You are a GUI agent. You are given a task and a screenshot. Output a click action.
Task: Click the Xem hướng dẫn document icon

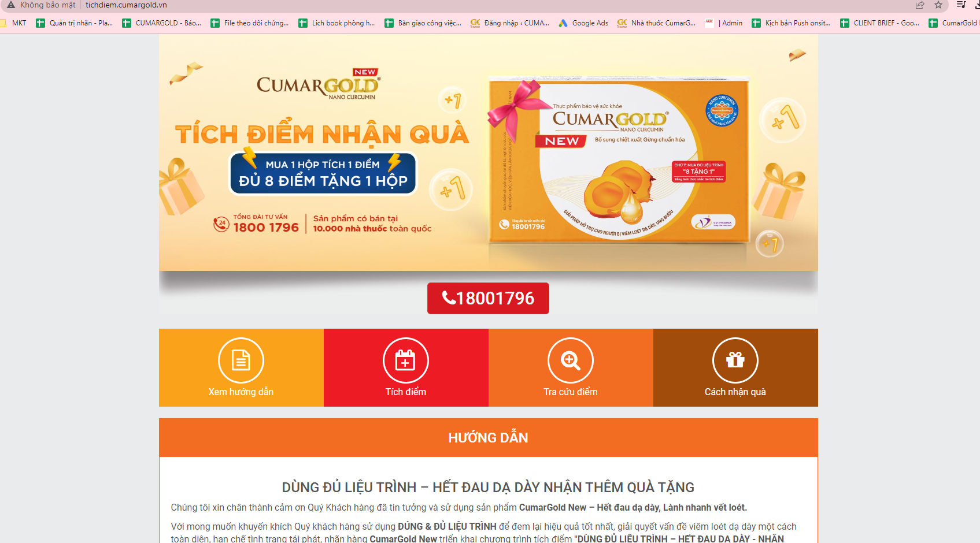coord(241,360)
